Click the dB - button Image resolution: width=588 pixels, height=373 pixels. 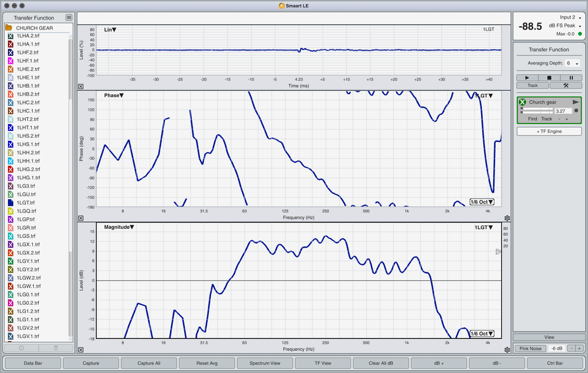[x=497, y=363]
